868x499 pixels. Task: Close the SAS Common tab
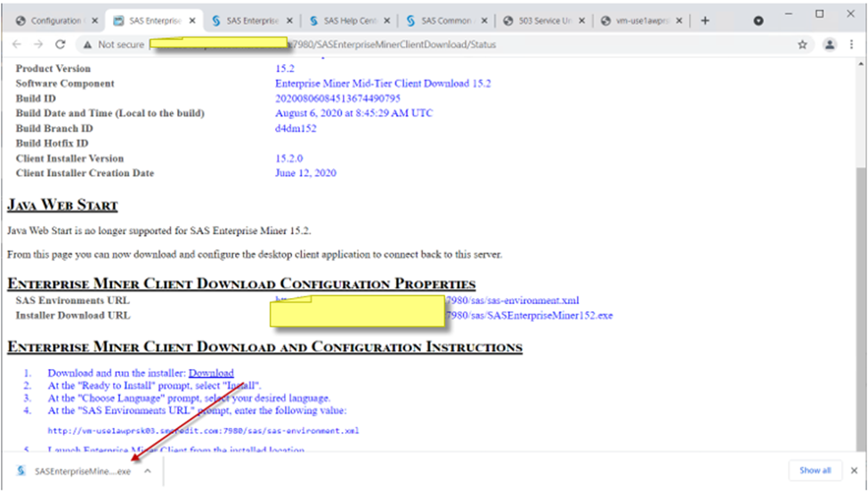pyautogui.click(x=484, y=20)
